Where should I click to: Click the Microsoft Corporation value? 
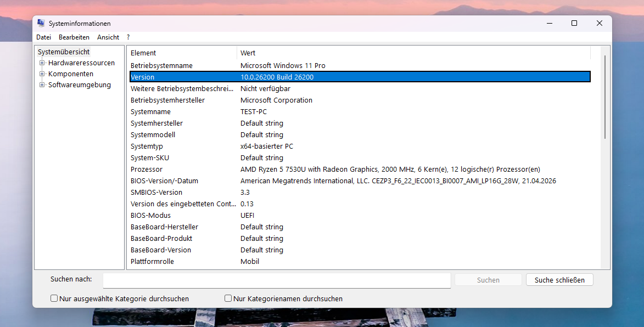coord(276,100)
